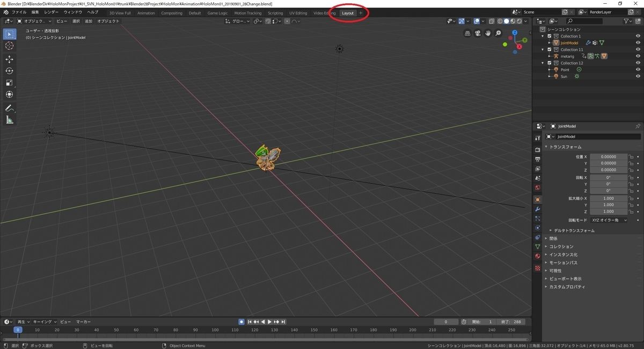Open the rotation mode XYZ Euler dropdown

(609, 220)
